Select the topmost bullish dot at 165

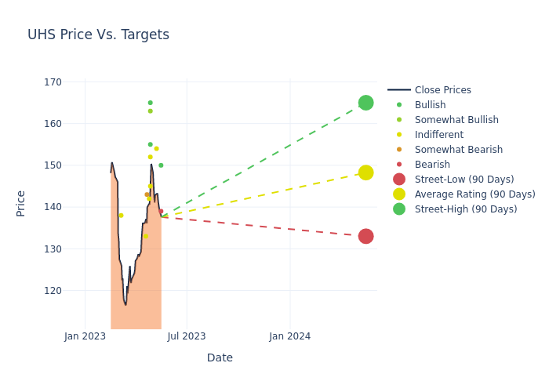tap(151, 103)
